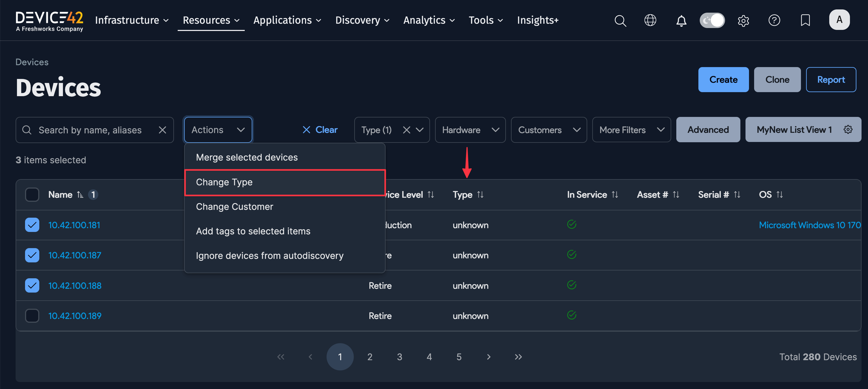Select the 10.42.100.189 row checkbox
Image resolution: width=868 pixels, height=389 pixels.
coord(32,315)
